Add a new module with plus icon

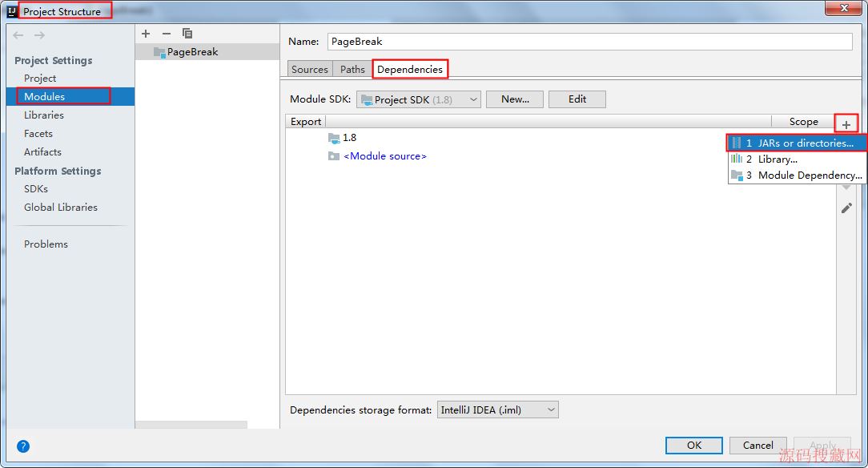[x=146, y=34]
